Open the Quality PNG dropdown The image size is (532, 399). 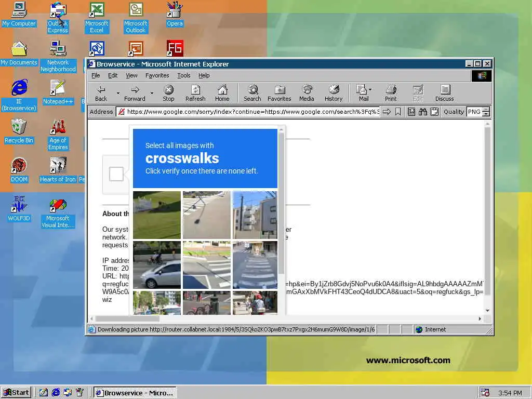click(x=486, y=112)
